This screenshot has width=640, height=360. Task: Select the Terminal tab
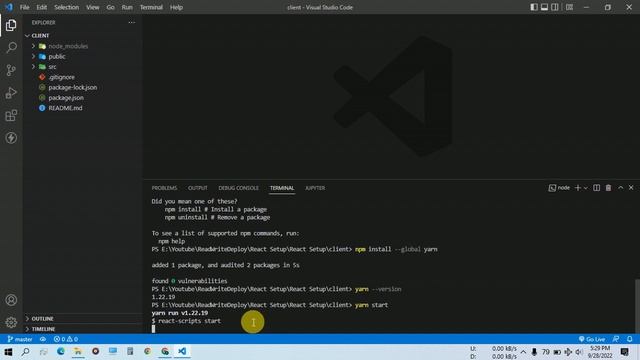tap(282, 188)
